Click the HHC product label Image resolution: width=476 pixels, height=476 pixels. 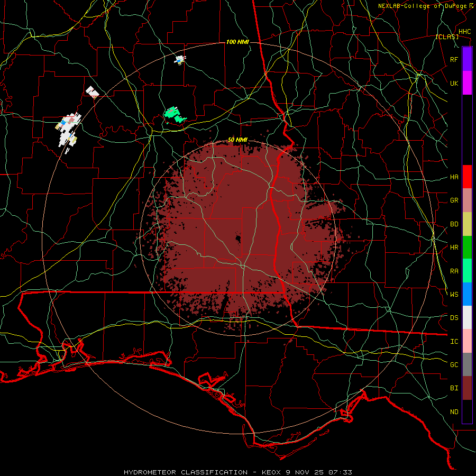[464, 32]
